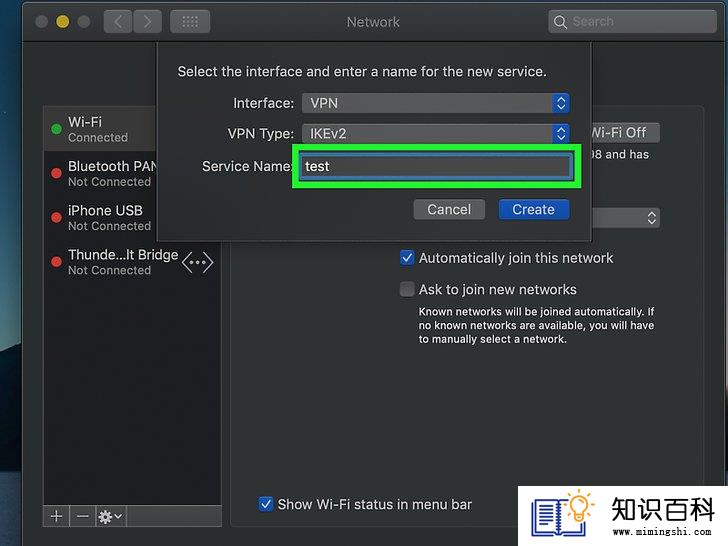
Task: Open the Interface dropdown set to VPN
Action: (436, 103)
